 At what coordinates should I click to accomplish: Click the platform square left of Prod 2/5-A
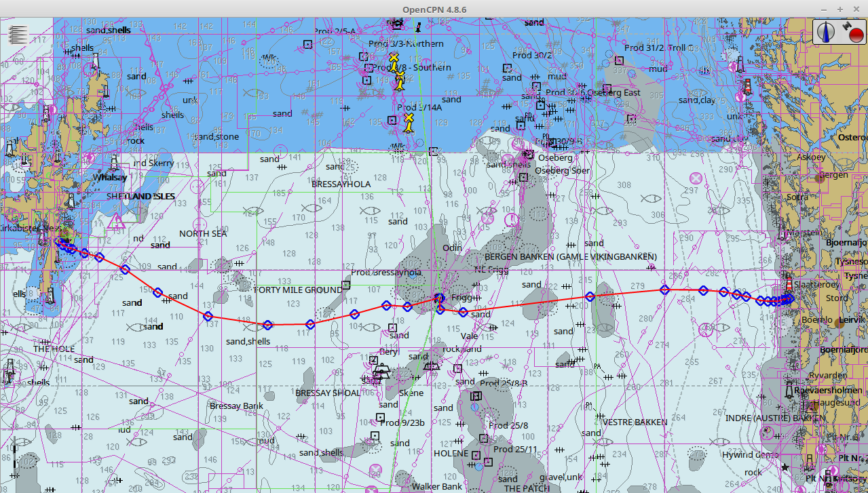(x=307, y=44)
